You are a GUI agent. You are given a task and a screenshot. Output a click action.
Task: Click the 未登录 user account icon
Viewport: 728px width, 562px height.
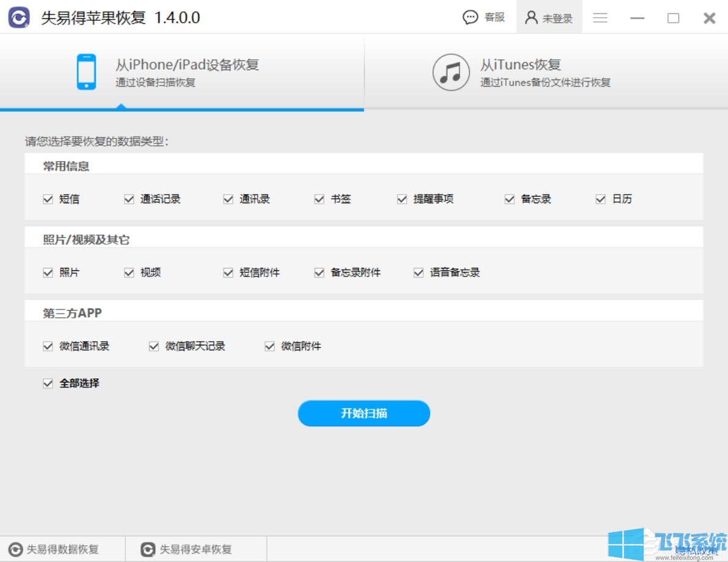531,17
